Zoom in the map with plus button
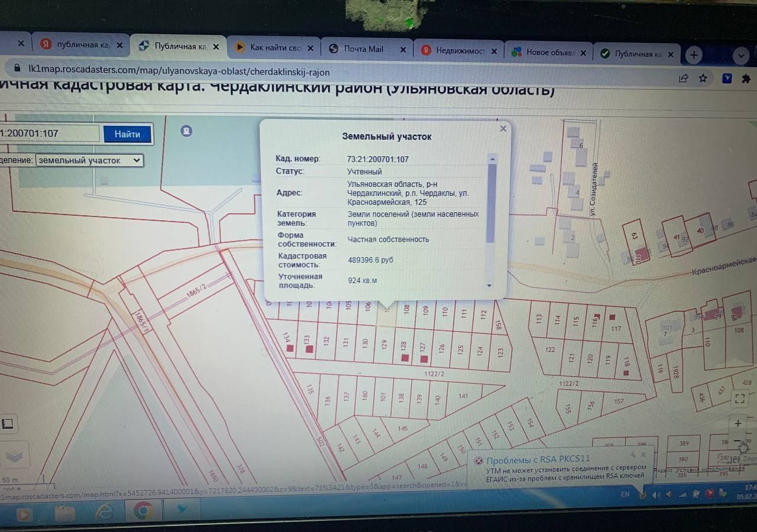 pyautogui.click(x=738, y=423)
